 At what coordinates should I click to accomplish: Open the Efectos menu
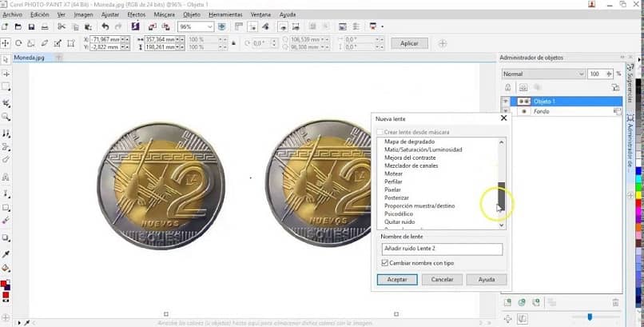[137, 14]
